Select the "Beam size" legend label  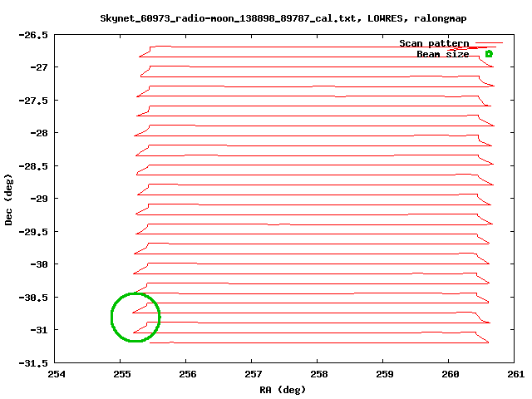click(442, 54)
